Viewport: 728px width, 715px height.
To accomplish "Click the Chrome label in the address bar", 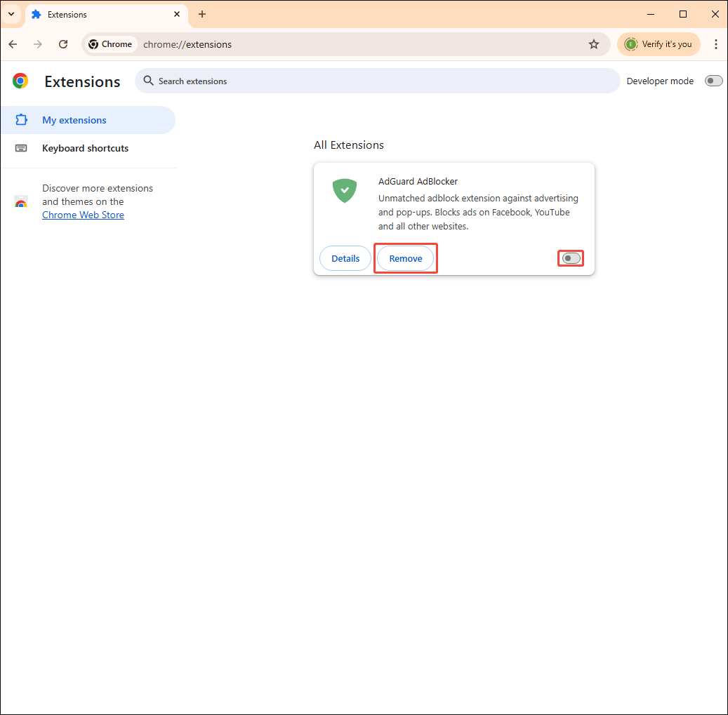I will coord(110,44).
